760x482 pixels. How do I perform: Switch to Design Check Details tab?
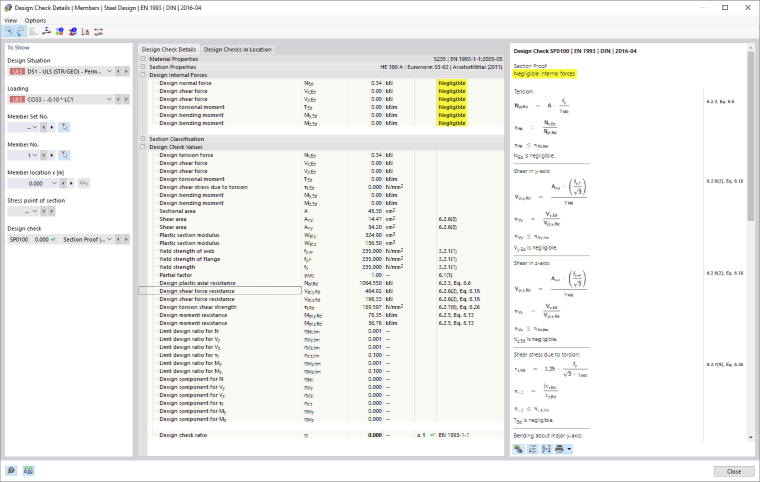coord(169,49)
